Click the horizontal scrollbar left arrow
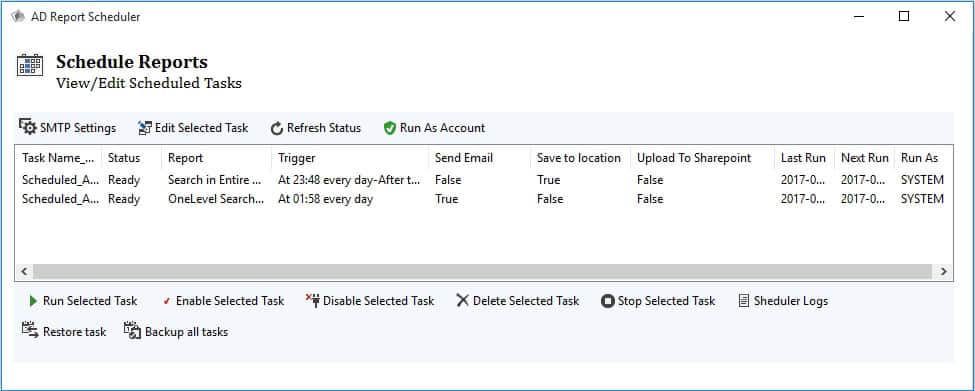 click(24, 272)
